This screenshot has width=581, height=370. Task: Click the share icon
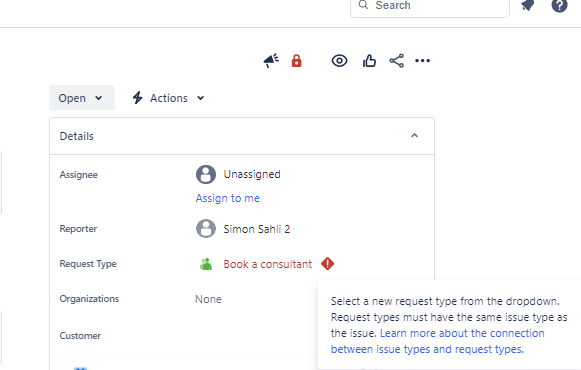pos(396,61)
